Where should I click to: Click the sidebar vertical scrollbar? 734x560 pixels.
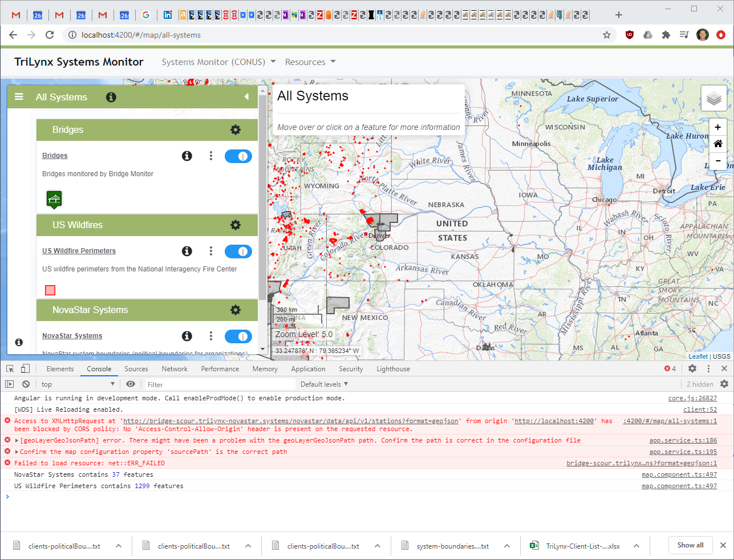[262, 197]
